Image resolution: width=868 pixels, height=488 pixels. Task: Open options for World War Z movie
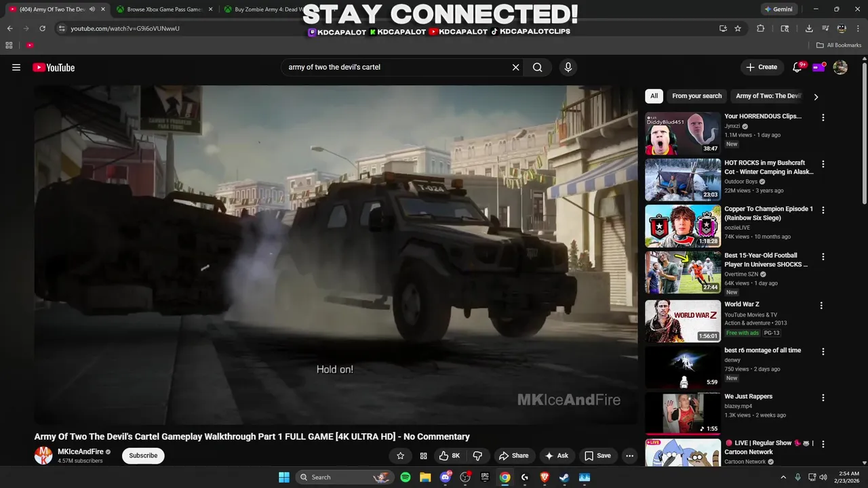(x=821, y=306)
